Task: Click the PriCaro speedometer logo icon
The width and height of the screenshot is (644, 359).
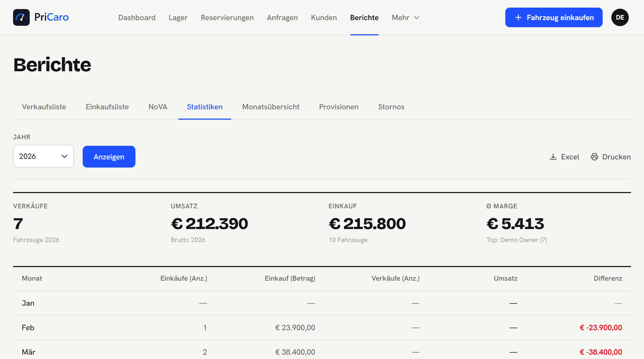Action: (21, 17)
